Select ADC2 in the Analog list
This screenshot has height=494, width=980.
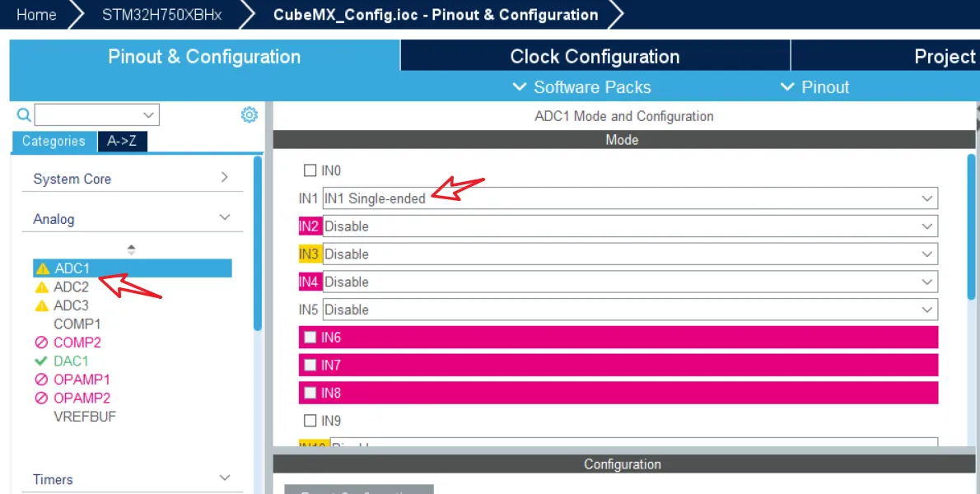[72, 287]
